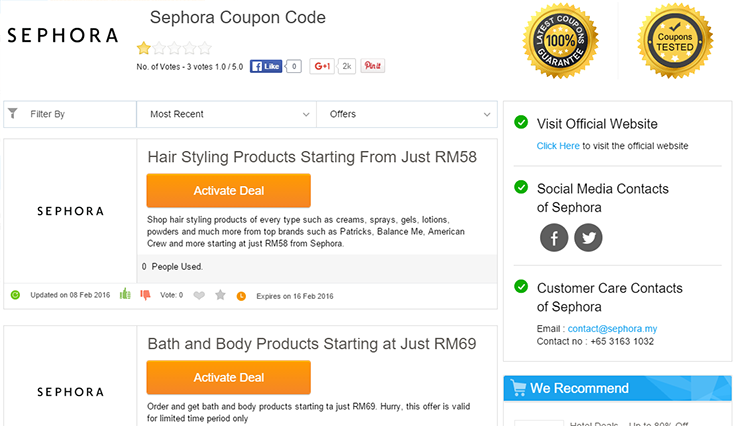This screenshot has height=426, width=735.
Task: Open the Offers filter dropdown
Action: click(407, 114)
